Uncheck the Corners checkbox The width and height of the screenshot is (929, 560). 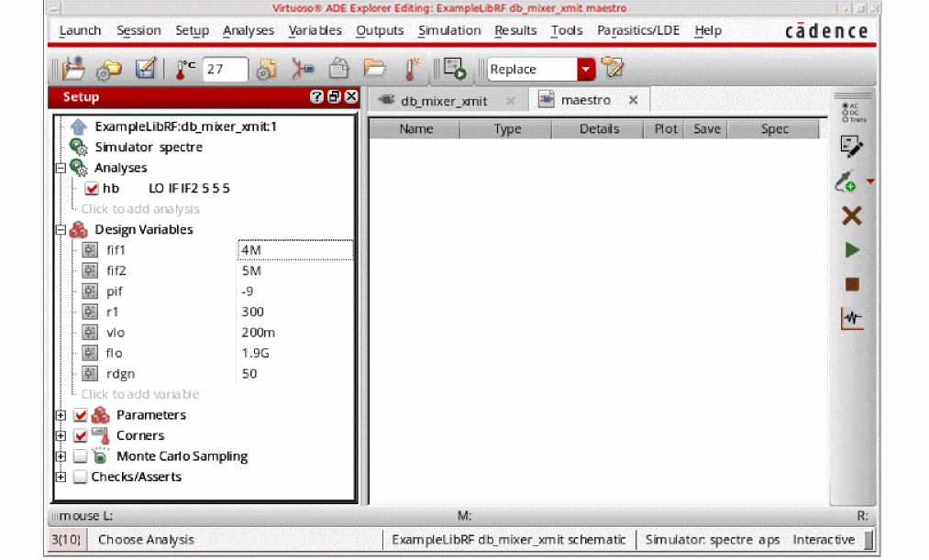click(x=81, y=436)
